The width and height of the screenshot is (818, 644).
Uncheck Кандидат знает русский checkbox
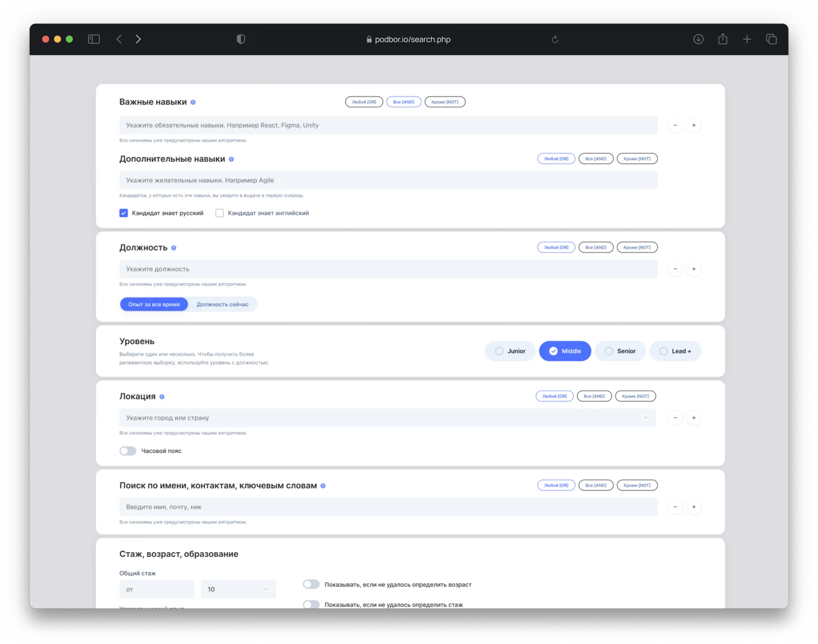pos(124,213)
